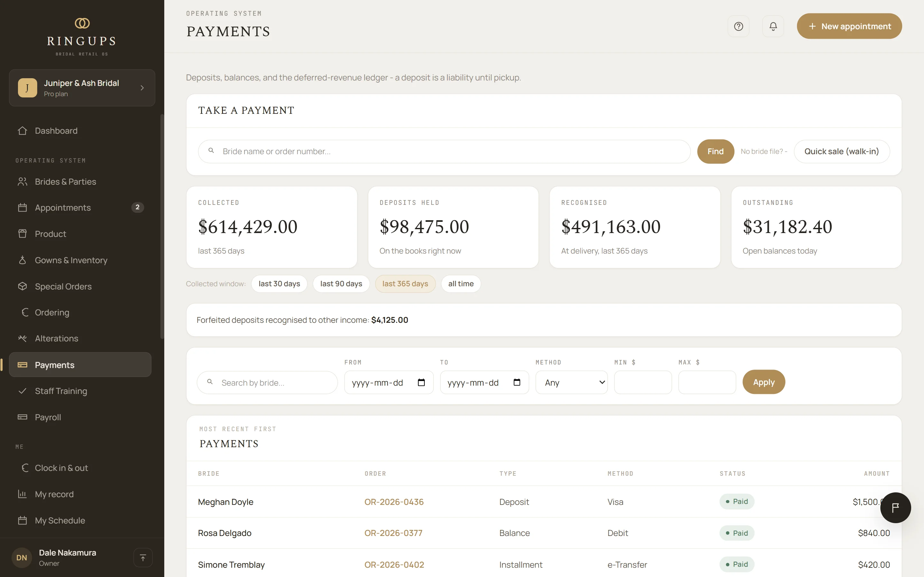Open the Method dropdown set to Any
This screenshot has height=577, width=924.
(571, 382)
